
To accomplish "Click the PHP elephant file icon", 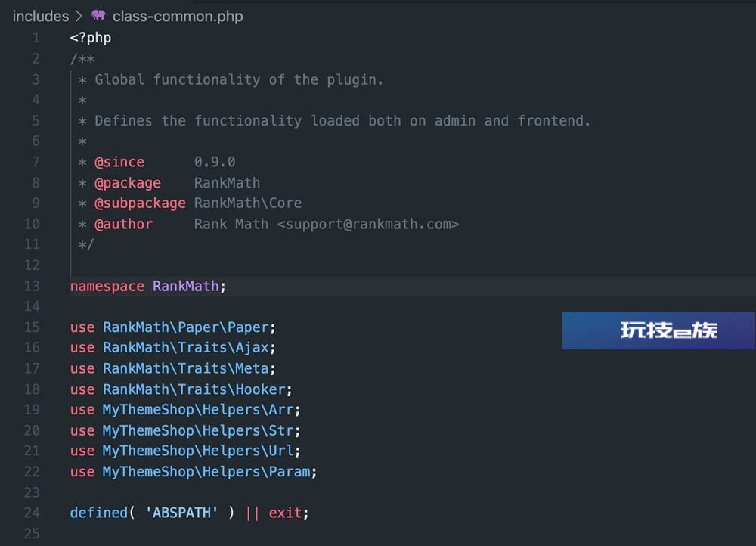I will [x=98, y=15].
